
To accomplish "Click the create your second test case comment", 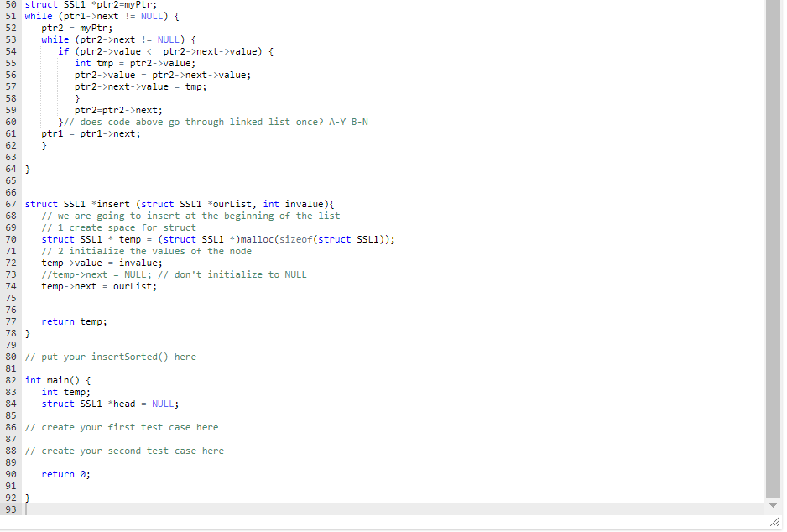I will 123,451.
